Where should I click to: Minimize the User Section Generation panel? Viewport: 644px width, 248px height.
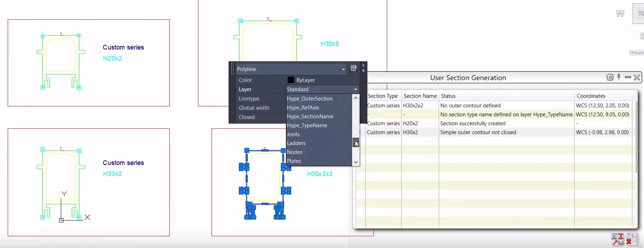(628, 77)
